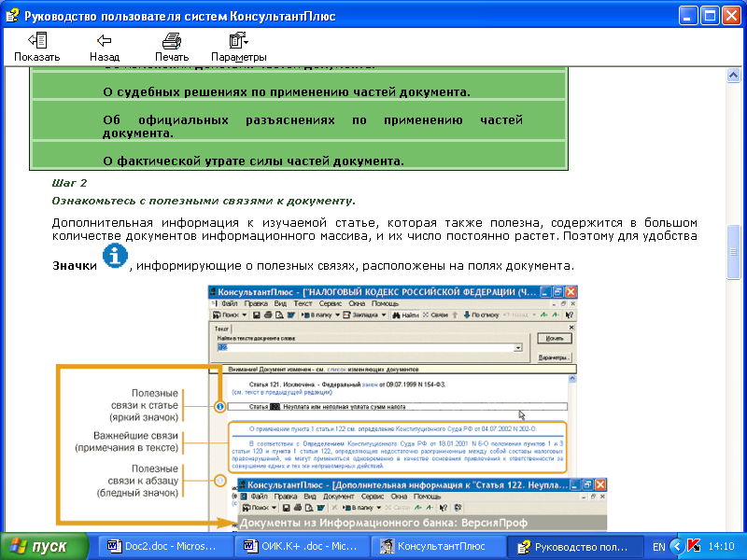Click the scrollbar up arrow
Viewport: 747px width, 560px height.
tap(733, 76)
